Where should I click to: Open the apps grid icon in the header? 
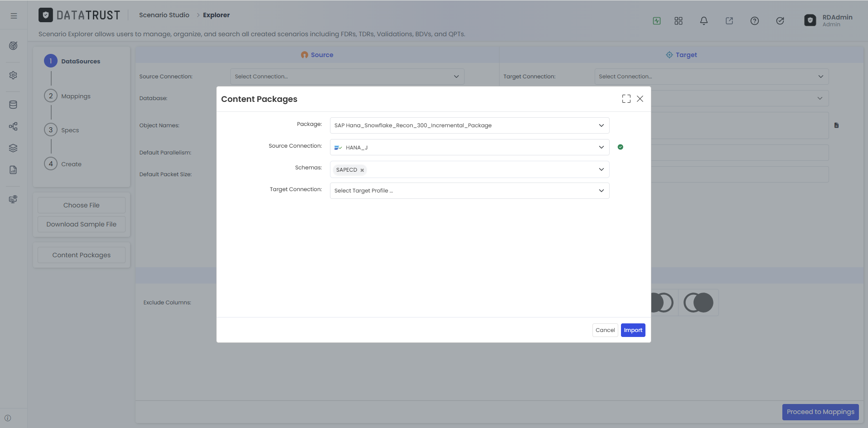pyautogui.click(x=679, y=21)
